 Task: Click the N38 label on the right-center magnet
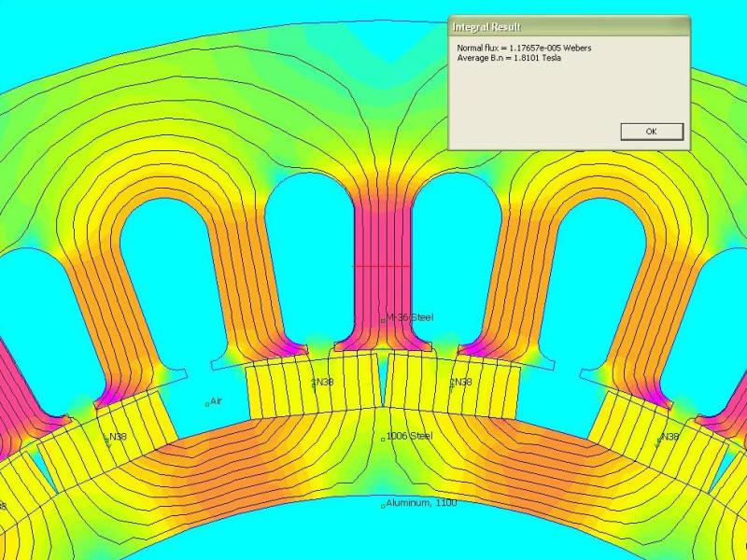(x=460, y=382)
